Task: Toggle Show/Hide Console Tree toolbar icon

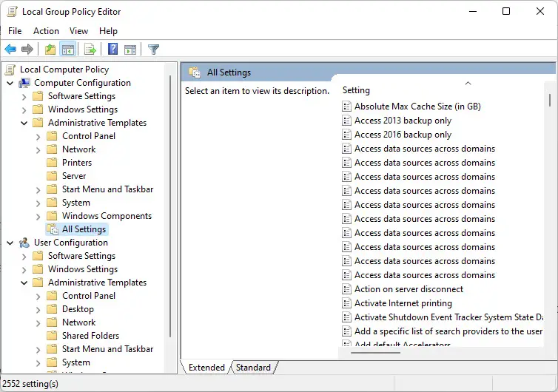Action: [67, 50]
